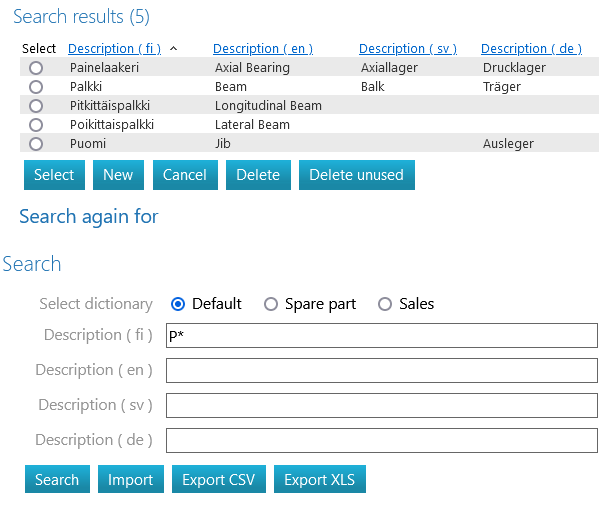This screenshot has height=505, width=612.
Task: Create a new entry with New button
Action: tap(118, 175)
